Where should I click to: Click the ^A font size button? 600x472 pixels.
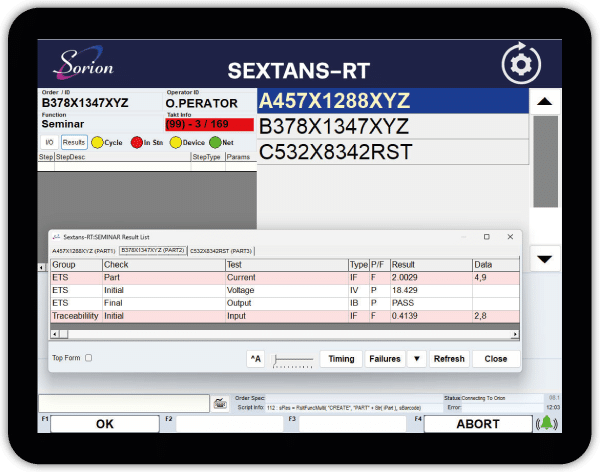tap(256, 359)
